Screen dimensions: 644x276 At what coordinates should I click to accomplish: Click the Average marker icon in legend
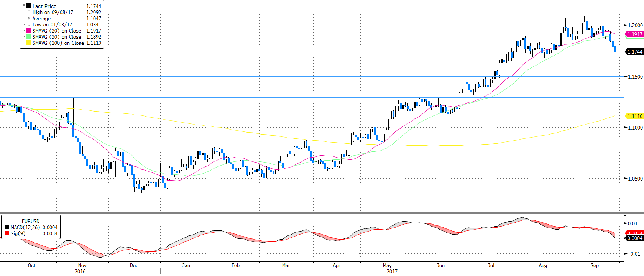29,18
